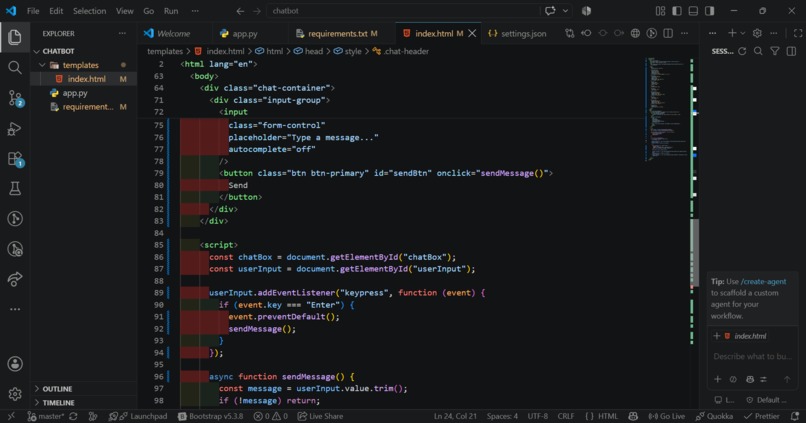806x423 pixels.
Task: Open app.py in the Explorer
Action: click(x=75, y=93)
